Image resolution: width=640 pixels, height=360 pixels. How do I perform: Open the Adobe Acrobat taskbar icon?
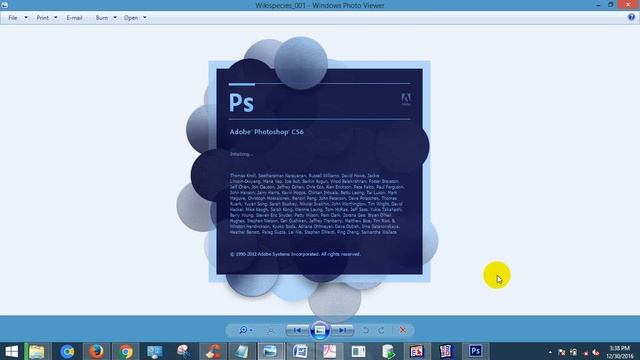(x=329, y=351)
